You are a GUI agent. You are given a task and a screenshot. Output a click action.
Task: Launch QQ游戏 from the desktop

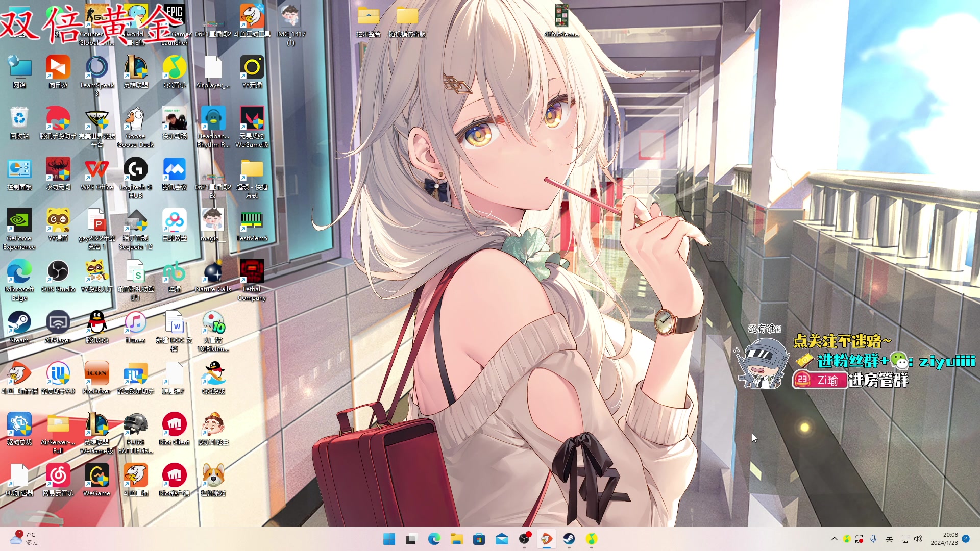click(213, 378)
